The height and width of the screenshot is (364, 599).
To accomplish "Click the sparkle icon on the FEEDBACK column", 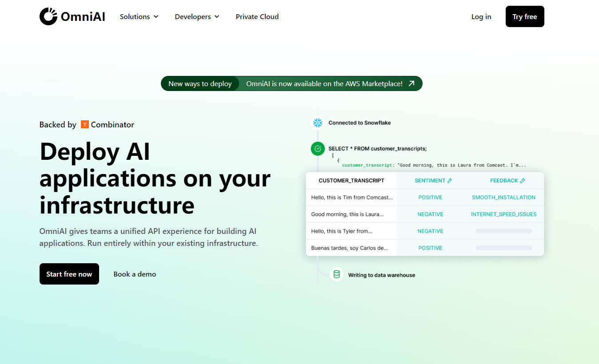I will point(523,180).
